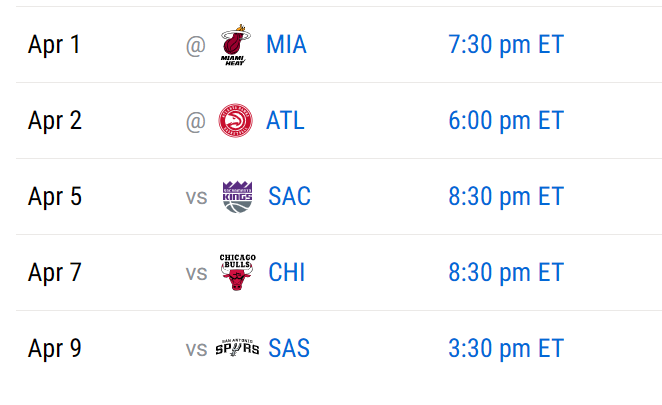The height and width of the screenshot is (405, 662).
Task: Click the Miami Heat team logo
Action: (236, 45)
